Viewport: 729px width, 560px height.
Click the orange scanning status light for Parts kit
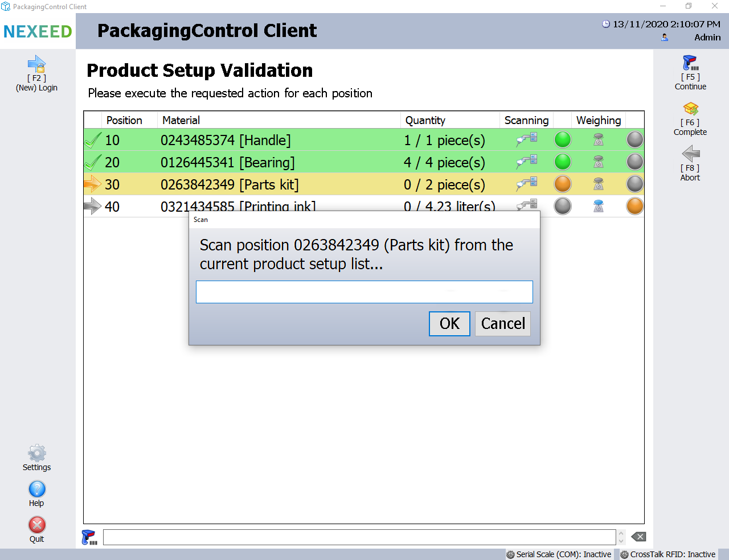[x=563, y=184]
